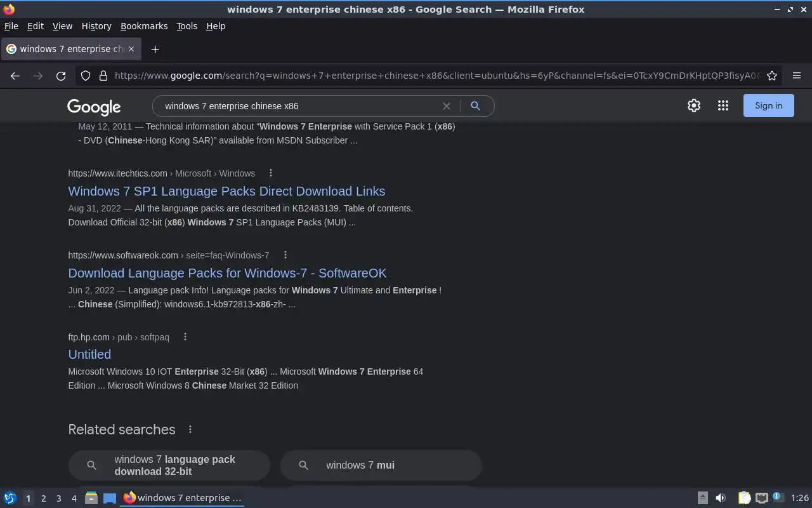The height and width of the screenshot is (508, 812).
Task: Click Sign in button
Action: click(768, 105)
